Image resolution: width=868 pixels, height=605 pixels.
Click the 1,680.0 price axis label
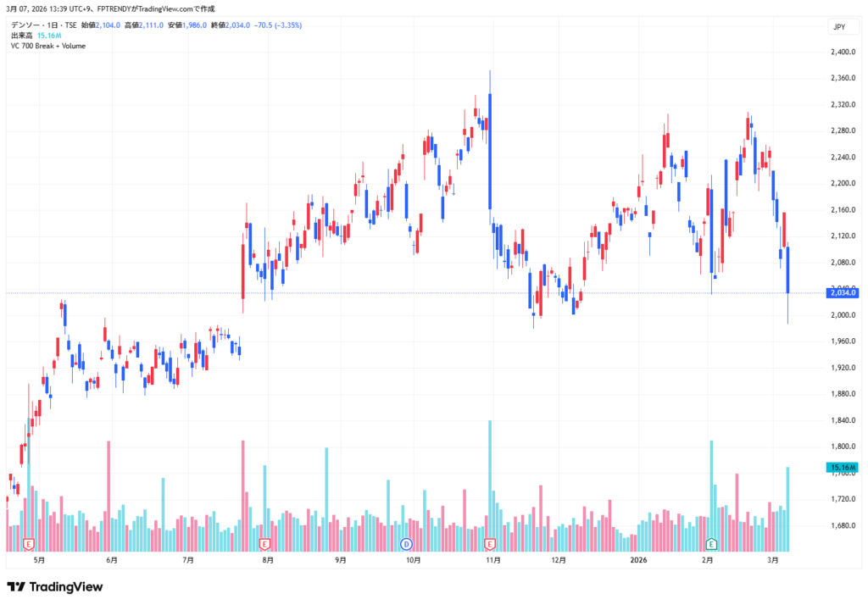pos(843,525)
